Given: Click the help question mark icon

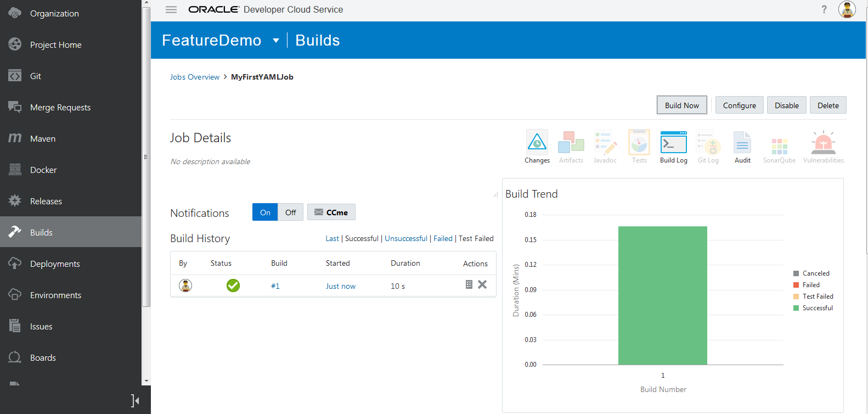Looking at the screenshot, I should tap(824, 9).
